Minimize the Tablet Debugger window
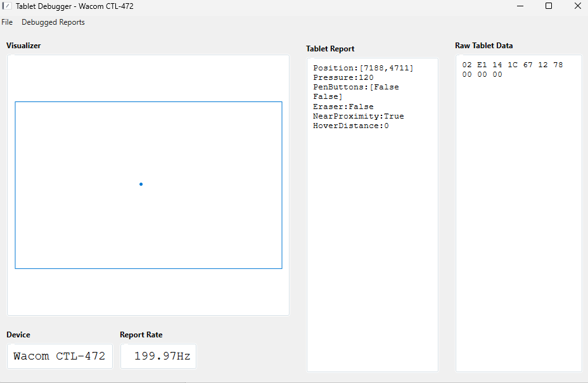Image resolution: width=588 pixels, height=383 pixels. click(x=520, y=6)
